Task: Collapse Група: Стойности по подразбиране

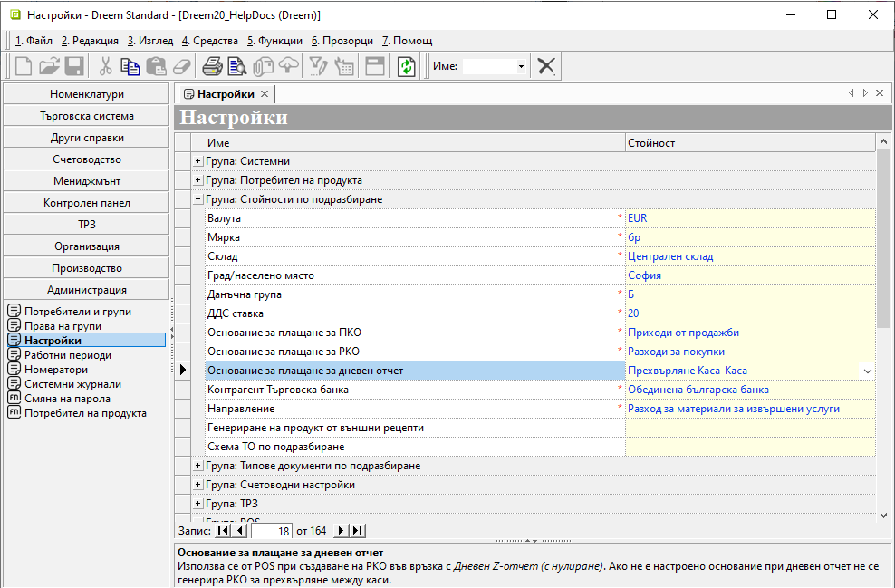Action: (198, 199)
